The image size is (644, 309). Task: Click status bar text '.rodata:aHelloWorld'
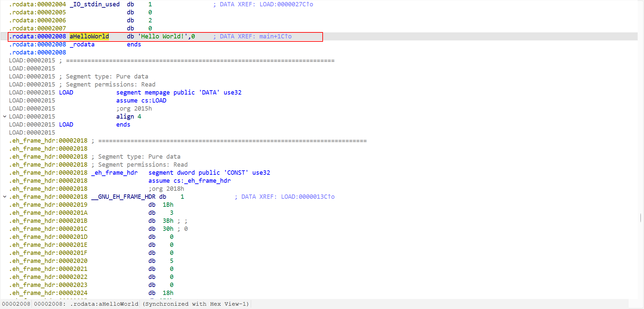pyautogui.click(x=104, y=304)
